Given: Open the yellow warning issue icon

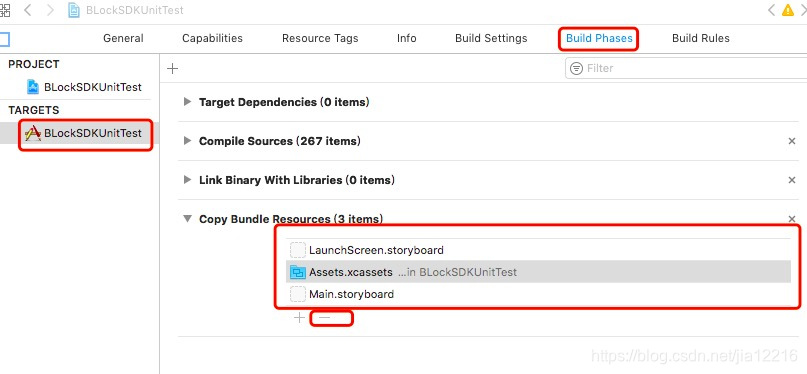Looking at the screenshot, I should click(x=788, y=10).
